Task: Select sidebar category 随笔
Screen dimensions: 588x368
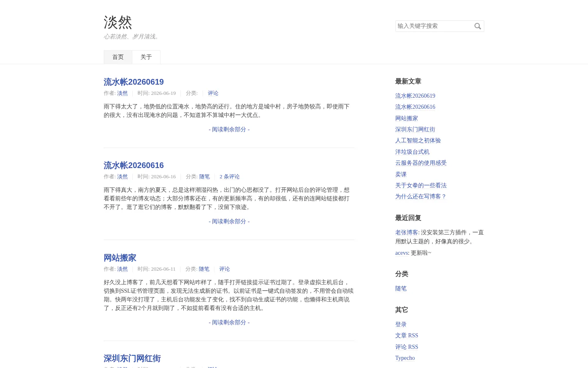Action: [401, 289]
